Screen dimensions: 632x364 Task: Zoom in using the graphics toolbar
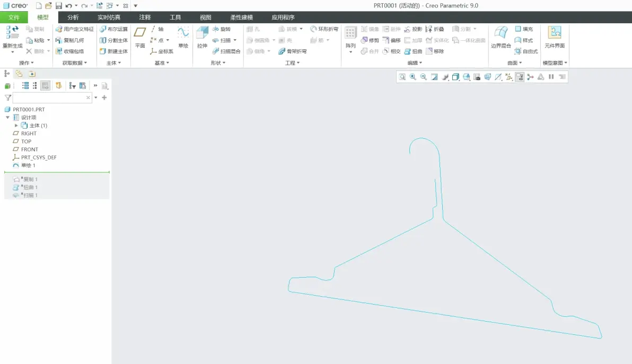[412, 77]
